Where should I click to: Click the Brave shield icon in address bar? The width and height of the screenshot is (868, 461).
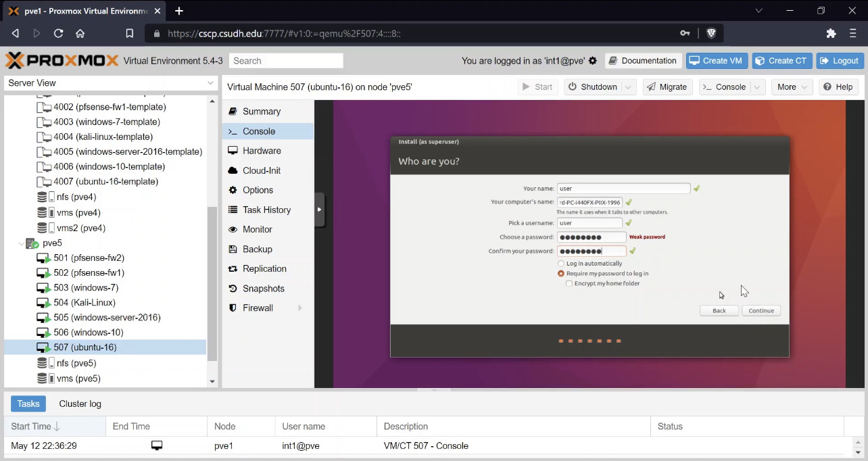pyautogui.click(x=711, y=33)
